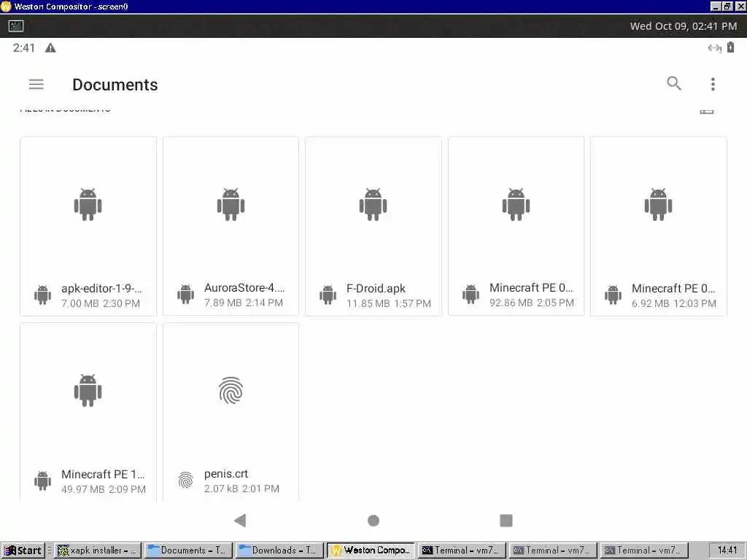
Task: Select the AuroraStore-4 file name
Action: pyautogui.click(x=244, y=287)
